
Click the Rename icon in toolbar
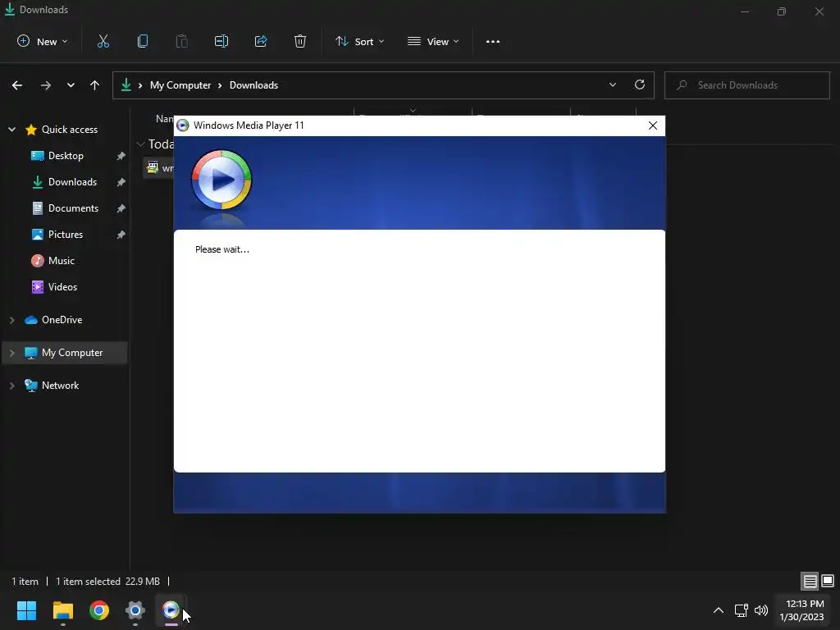pos(221,41)
